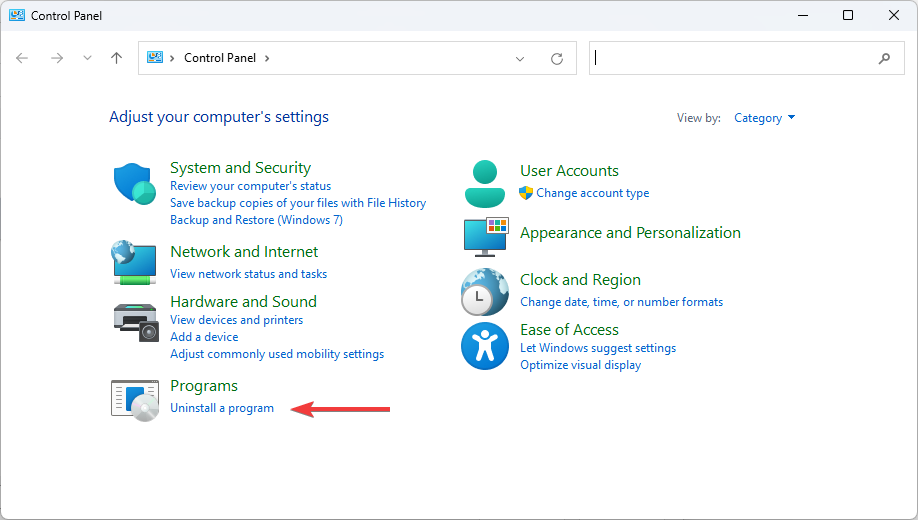Open the Ease of Access heading
918x520 pixels.
(x=569, y=330)
